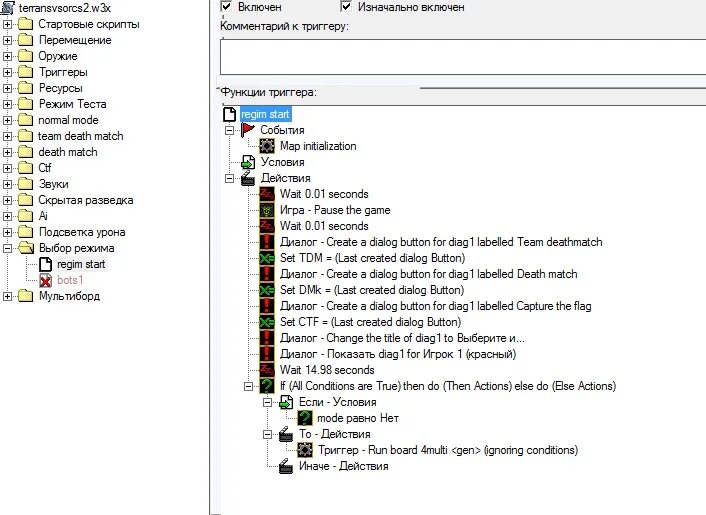Select the highlighted 'regim start' header row
This screenshot has height=515, width=706.
265,114
